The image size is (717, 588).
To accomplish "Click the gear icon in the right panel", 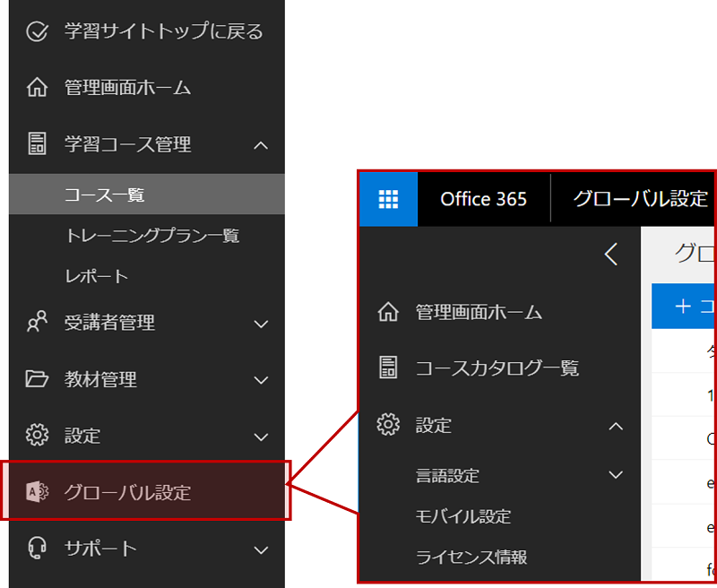I will coord(388,425).
